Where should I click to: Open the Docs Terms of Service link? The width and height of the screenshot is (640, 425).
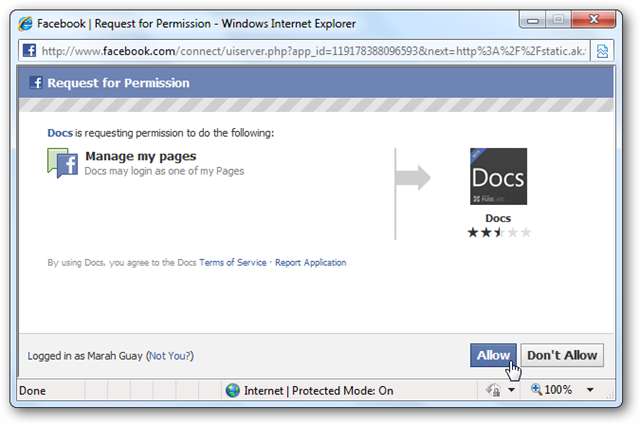click(233, 263)
